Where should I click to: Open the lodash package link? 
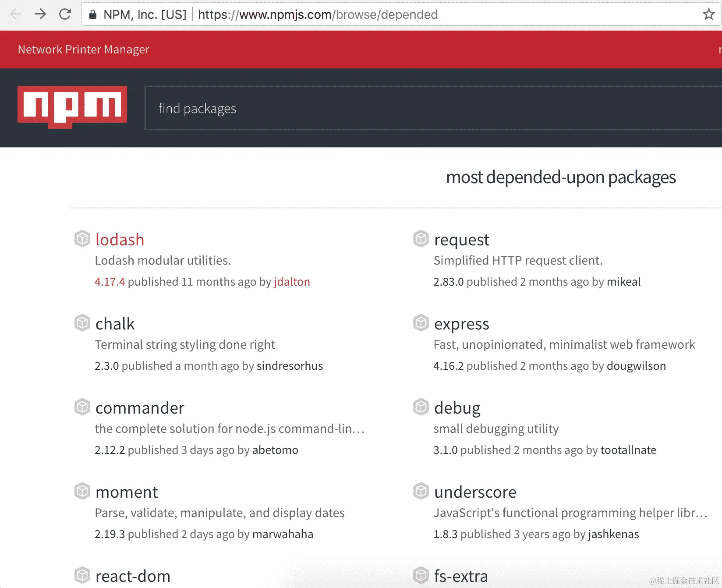pyautogui.click(x=120, y=240)
